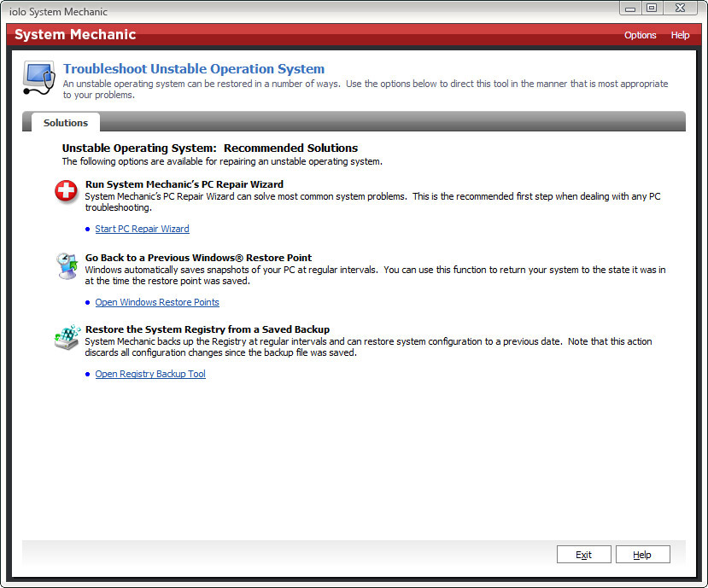Maximize the iolo System Mechanic window
708x588 pixels.
651,9
